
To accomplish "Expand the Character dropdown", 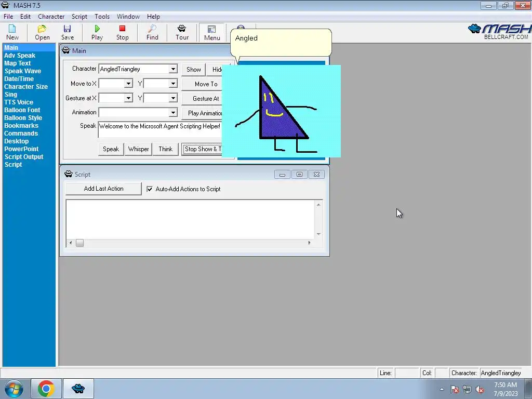I will tap(173, 69).
